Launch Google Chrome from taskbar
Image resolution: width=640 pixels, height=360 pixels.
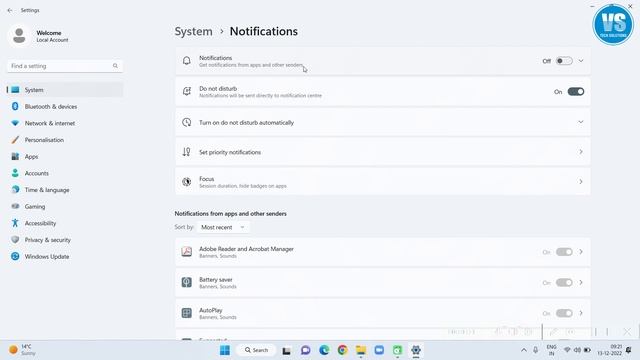point(342,350)
